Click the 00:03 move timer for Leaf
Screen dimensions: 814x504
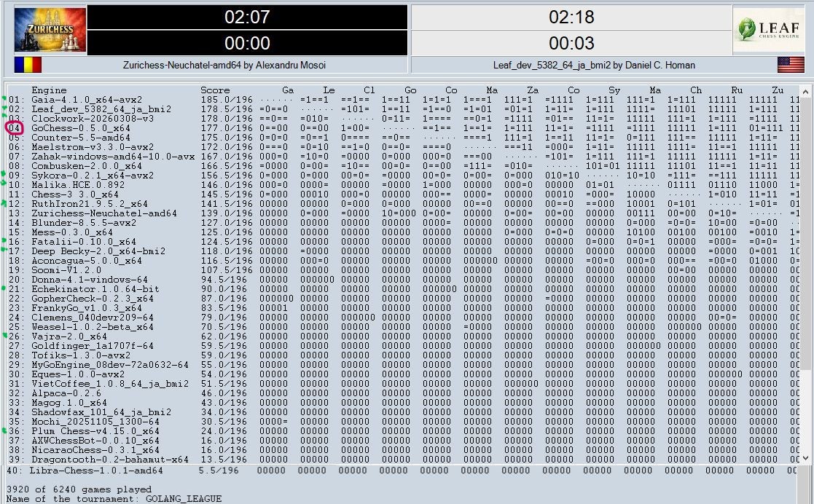(x=571, y=43)
